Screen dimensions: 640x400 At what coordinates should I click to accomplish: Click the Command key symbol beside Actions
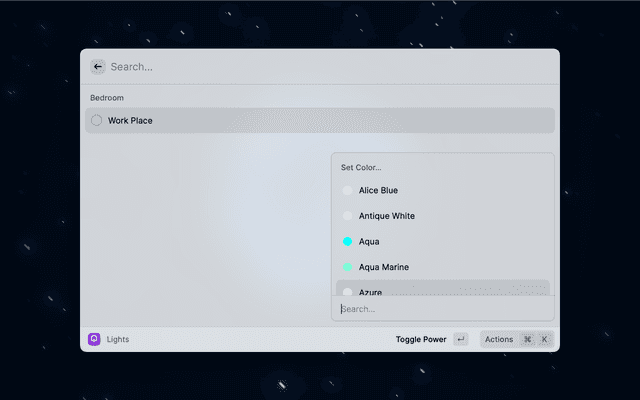point(528,339)
